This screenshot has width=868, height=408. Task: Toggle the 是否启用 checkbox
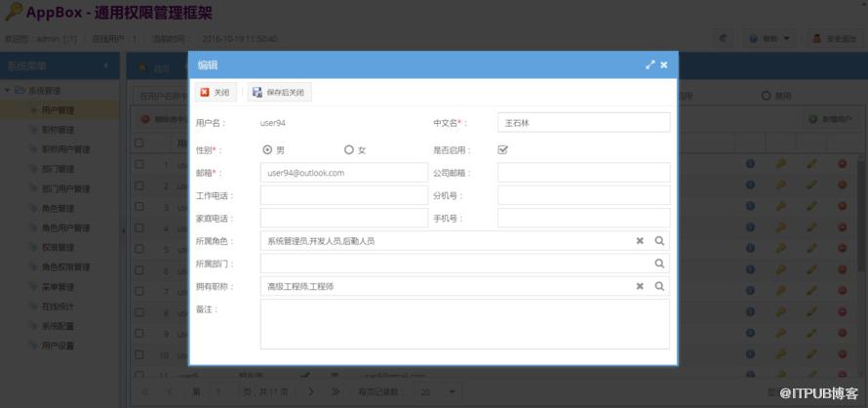[502, 149]
